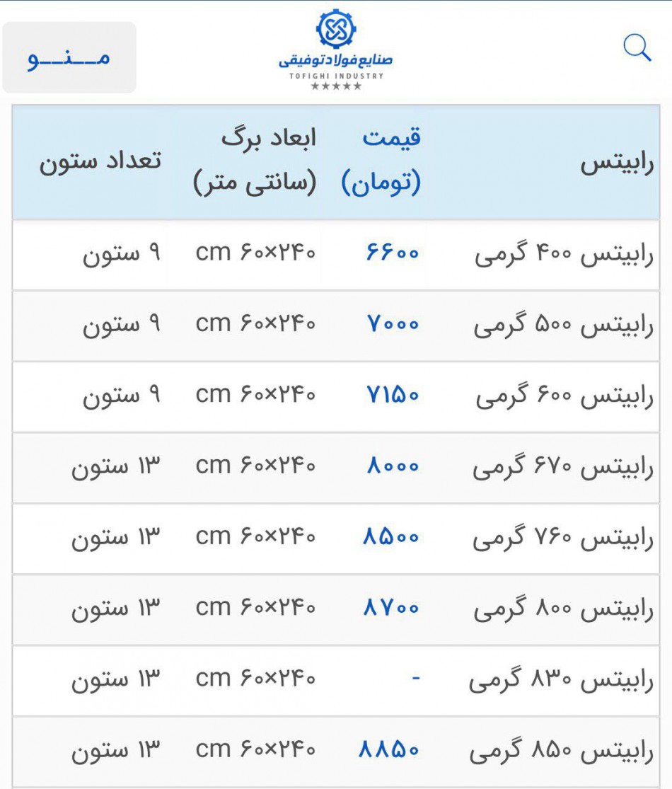Screen dimensions: 672x789
Task: Select the رابیتس ۴۰۰ گرمی row name
Action: tap(564, 254)
